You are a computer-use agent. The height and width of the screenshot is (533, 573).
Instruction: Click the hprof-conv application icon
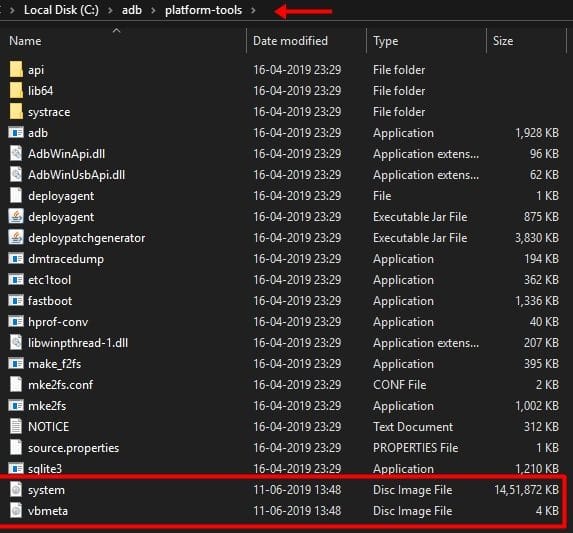point(16,321)
